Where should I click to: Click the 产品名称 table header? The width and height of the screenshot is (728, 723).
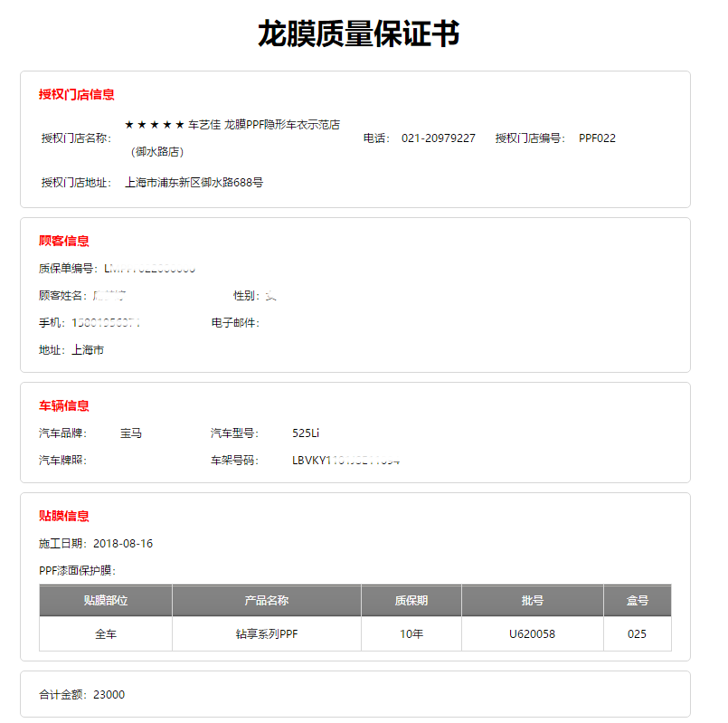(266, 600)
